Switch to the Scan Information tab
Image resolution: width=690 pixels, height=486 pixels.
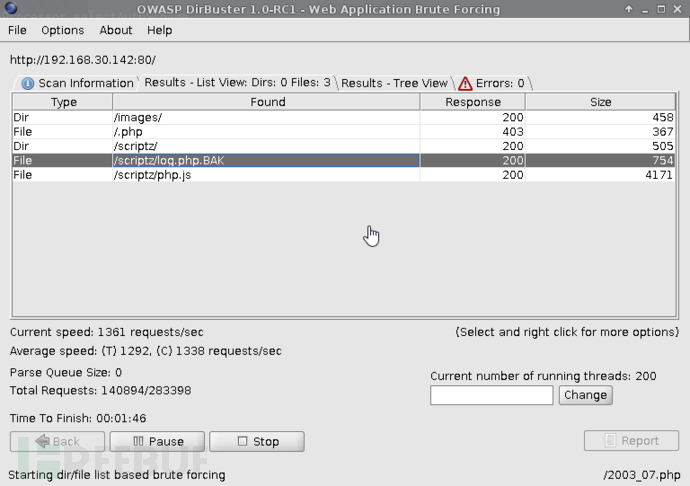click(77, 83)
